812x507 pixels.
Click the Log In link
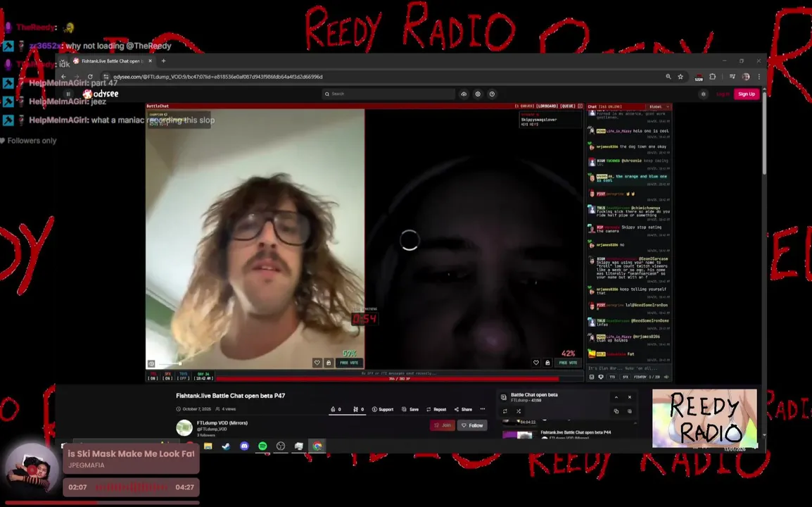point(723,94)
